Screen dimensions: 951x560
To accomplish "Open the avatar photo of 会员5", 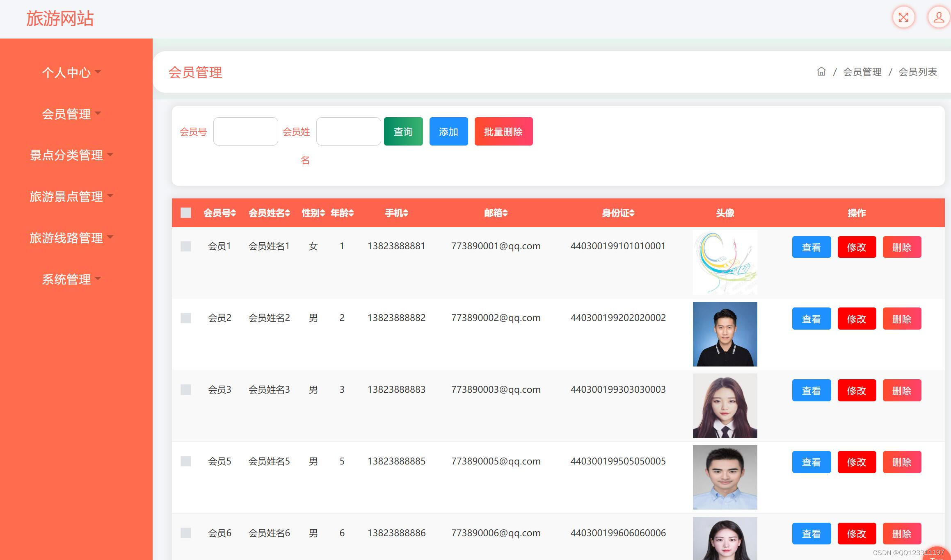I will 725,478.
